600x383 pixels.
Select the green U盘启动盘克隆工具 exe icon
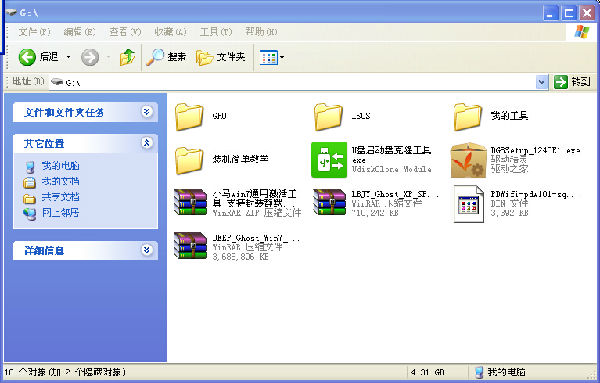pos(329,160)
